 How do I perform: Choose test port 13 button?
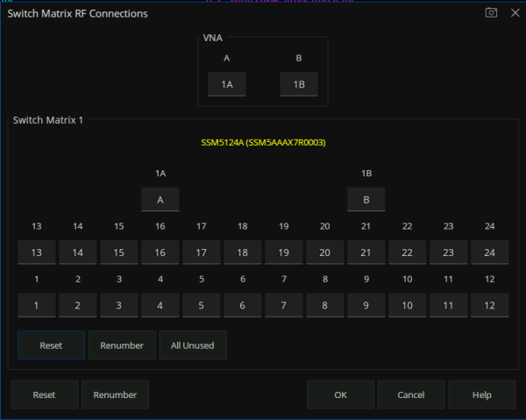(x=37, y=253)
